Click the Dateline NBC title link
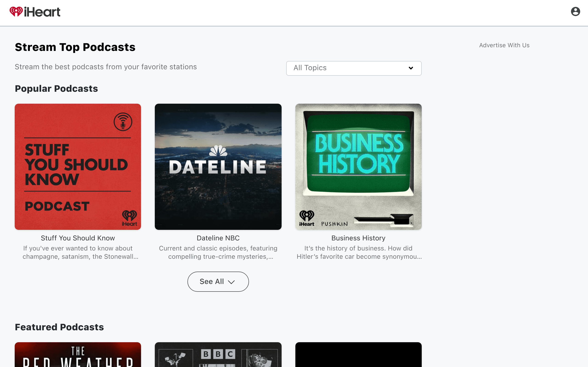Viewport: 588px width, 367px height. tap(218, 238)
